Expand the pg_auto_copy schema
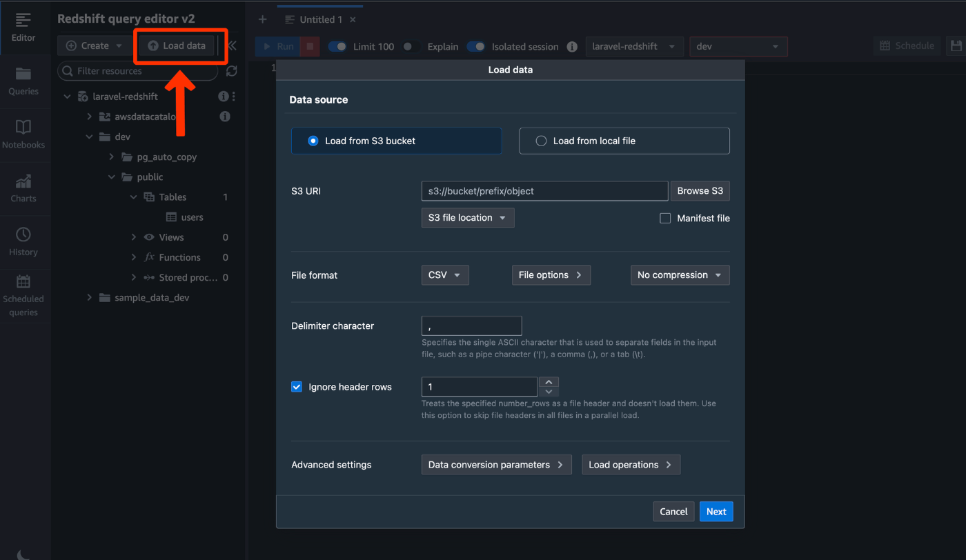This screenshot has width=966, height=560. point(111,157)
